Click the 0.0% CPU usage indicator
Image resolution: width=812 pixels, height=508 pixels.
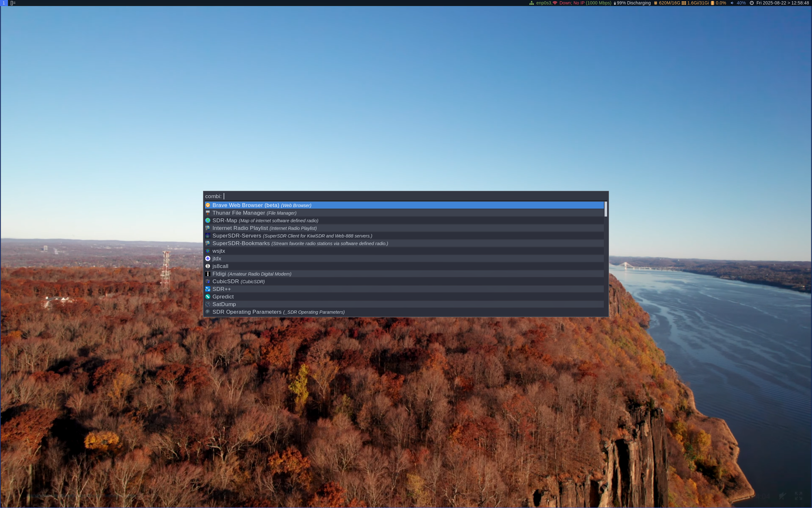pyautogui.click(x=718, y=3)
